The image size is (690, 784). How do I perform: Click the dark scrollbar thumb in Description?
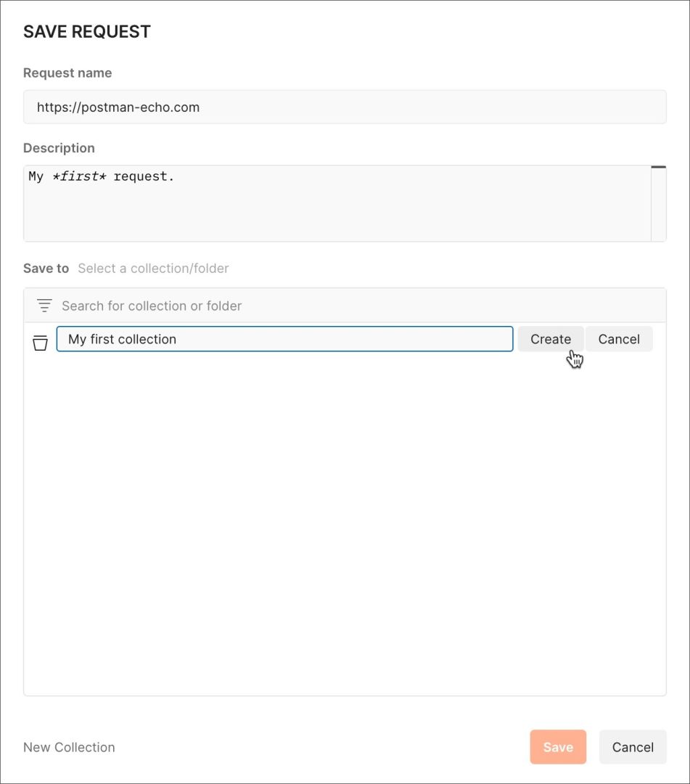tap(659, 167)
